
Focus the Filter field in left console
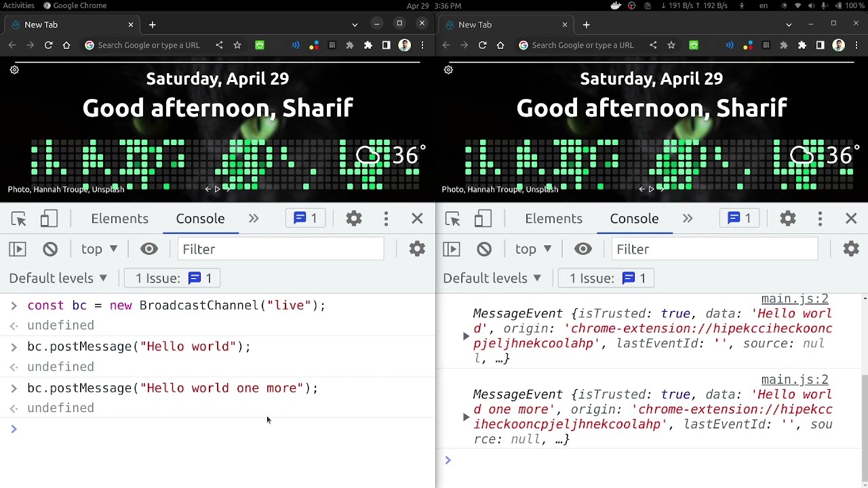(x=281, y=249)
